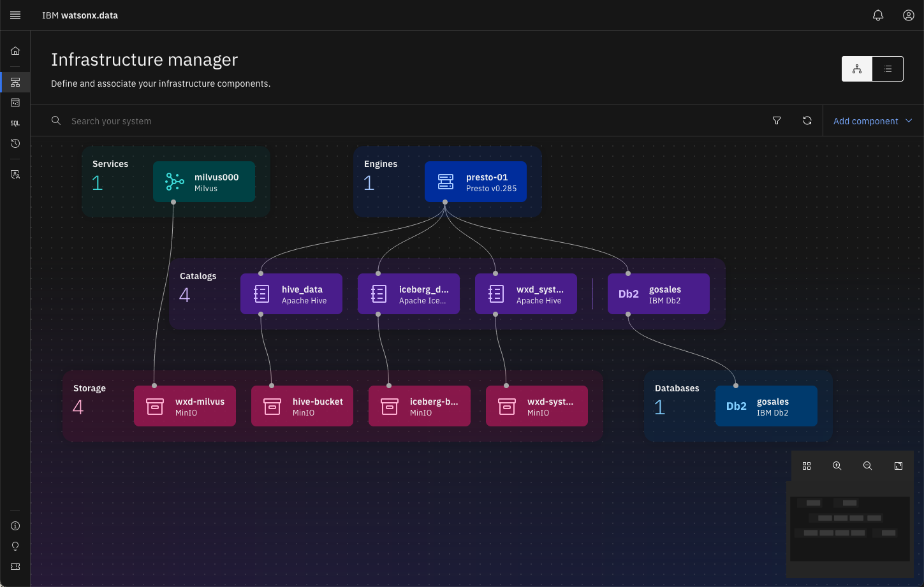Screen dimensions: 924x587
Task: Select Infrastructure manager sidebar icon
Action: pos(15,82)
